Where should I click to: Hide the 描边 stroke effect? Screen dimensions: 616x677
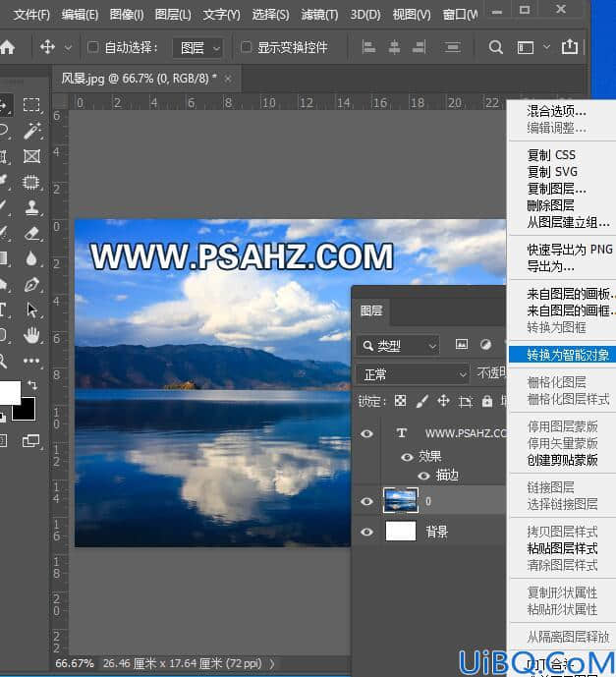(x=423, y=476)
